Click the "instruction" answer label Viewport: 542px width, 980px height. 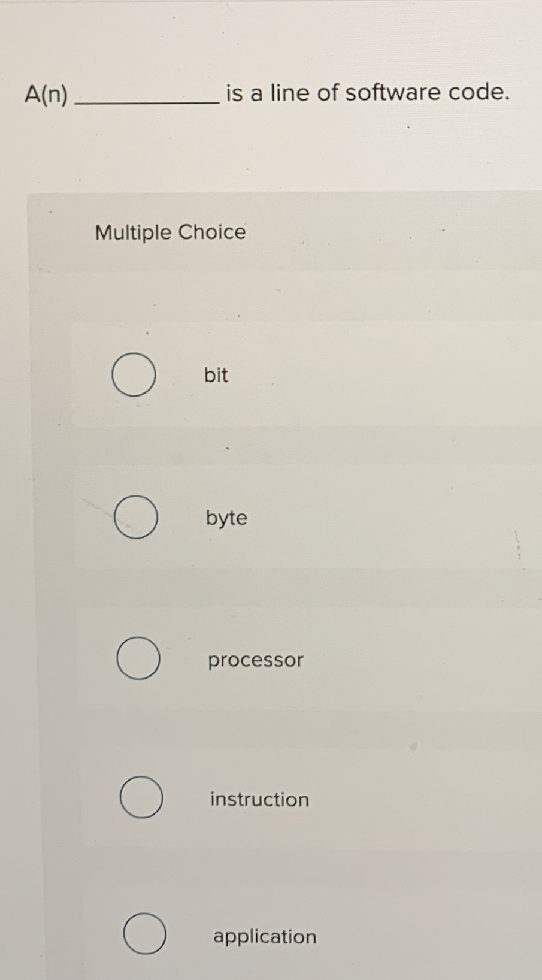click(259, 799)
